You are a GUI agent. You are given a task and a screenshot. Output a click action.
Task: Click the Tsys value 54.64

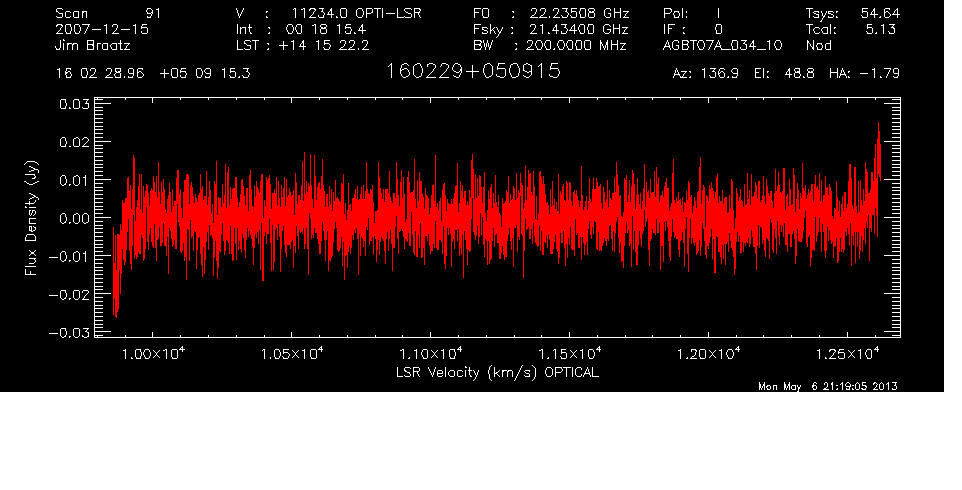tap(880, 13)
